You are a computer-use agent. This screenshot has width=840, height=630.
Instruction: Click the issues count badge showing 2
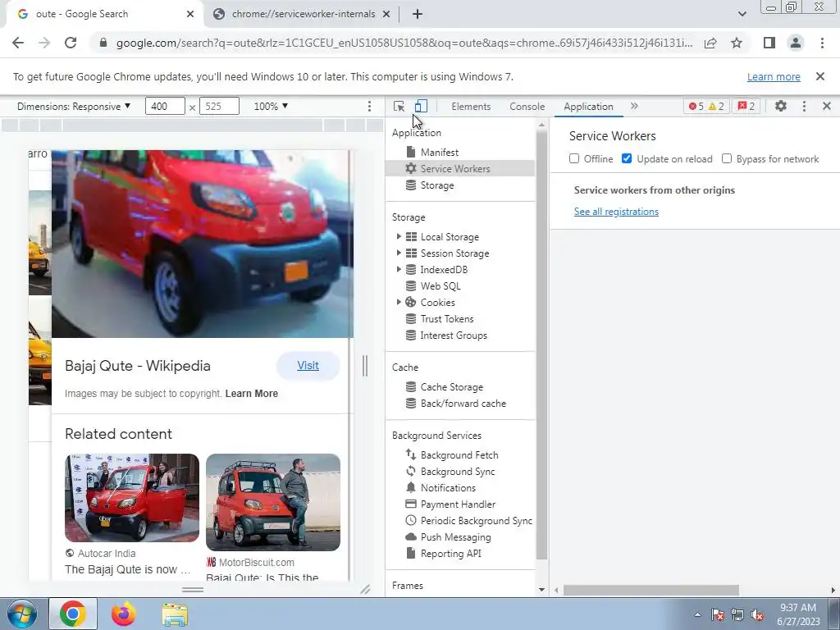pos(746,106)
